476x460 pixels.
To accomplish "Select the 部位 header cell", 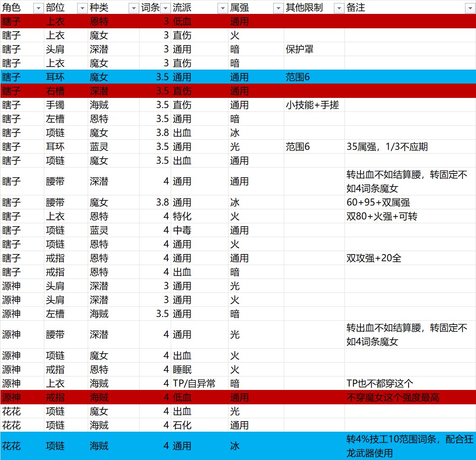I will coord(66,8).
